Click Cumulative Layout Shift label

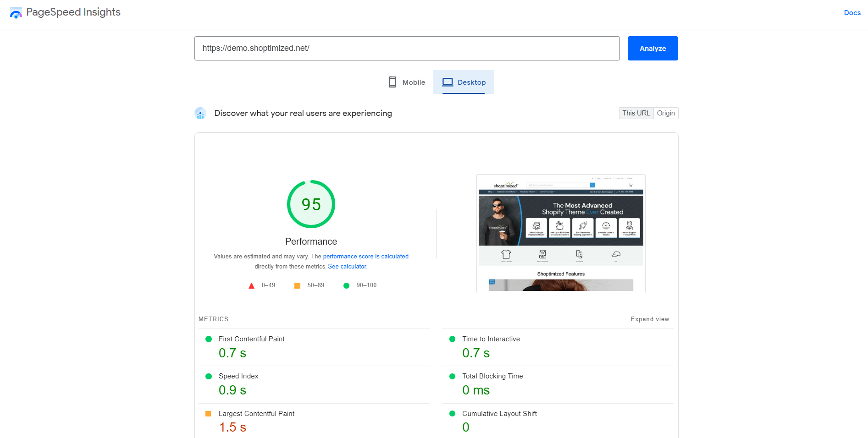point(499,414)
